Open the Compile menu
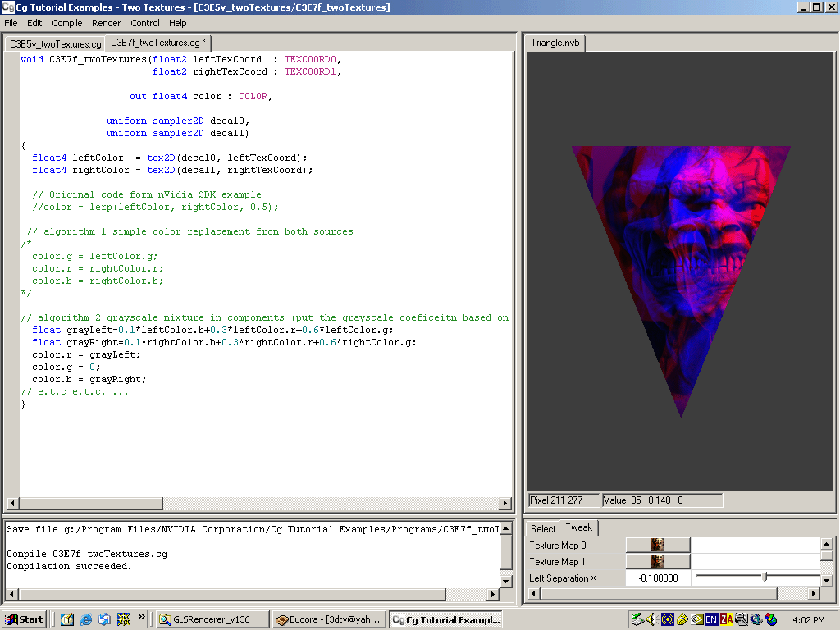Image resolution: width=840 pixels, height=630 pixels. (67, 23)
